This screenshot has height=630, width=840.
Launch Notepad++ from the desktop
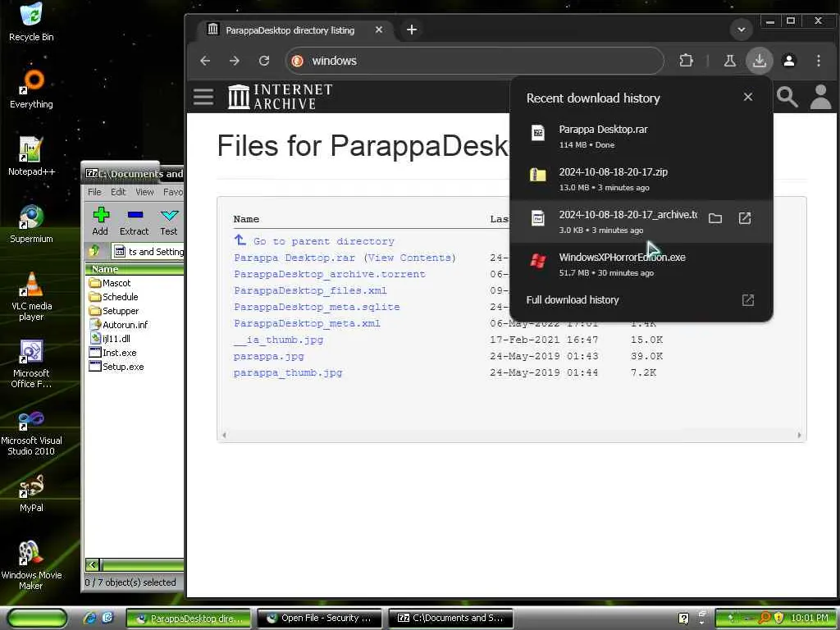(31, 157)
